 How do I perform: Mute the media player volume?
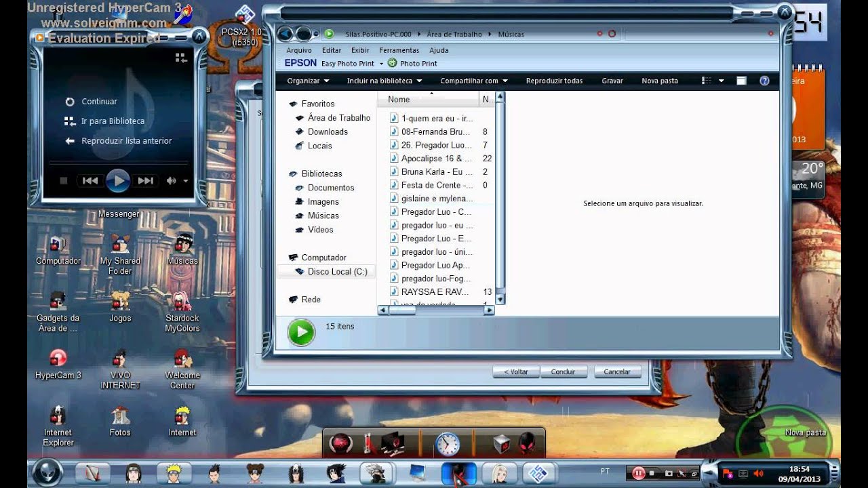tap(172, 181)
